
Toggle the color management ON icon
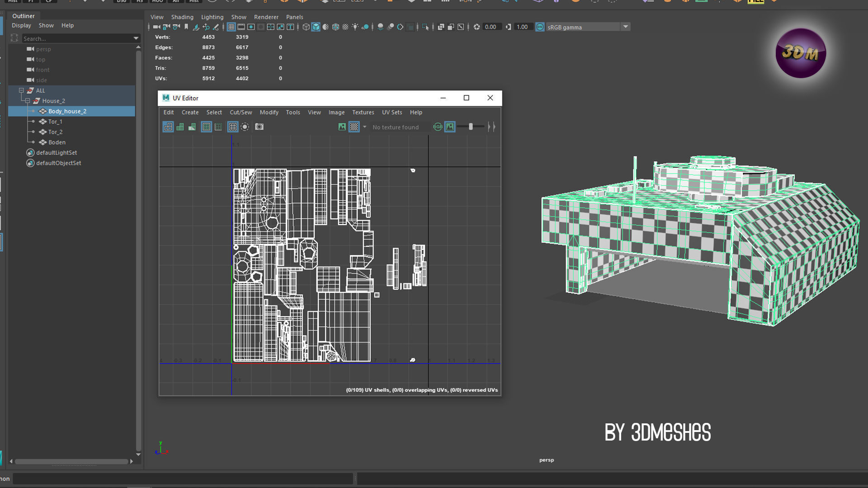tap(540, 27)
